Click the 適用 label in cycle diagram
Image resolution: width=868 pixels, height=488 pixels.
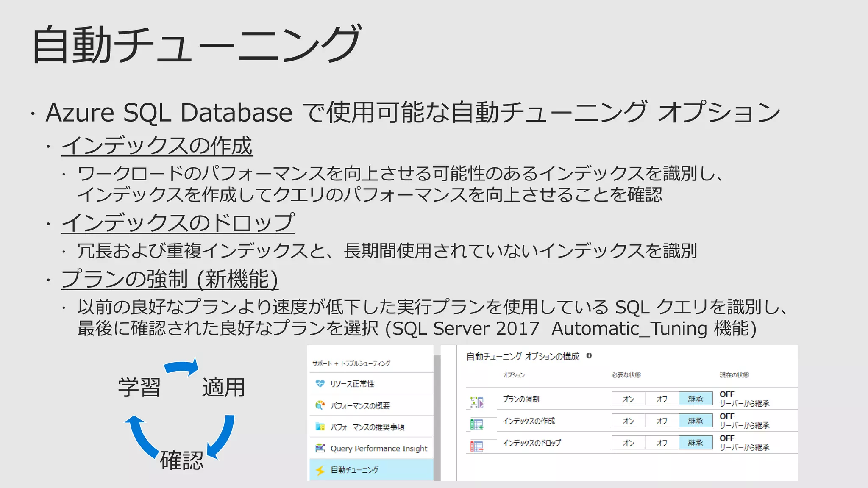click(x=224, y=387)
